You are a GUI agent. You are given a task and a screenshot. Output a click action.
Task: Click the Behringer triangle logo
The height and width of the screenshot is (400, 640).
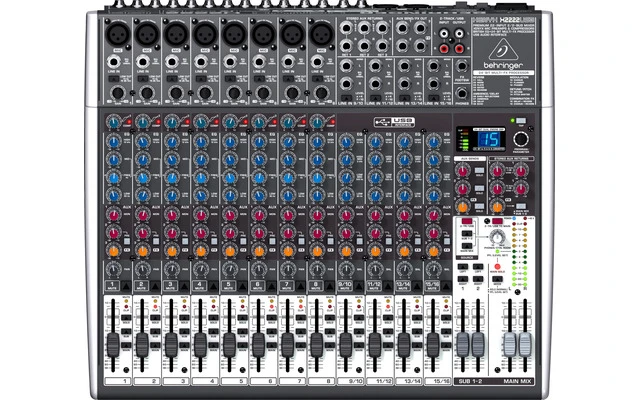pyautogui.click(x=503, y=50)
